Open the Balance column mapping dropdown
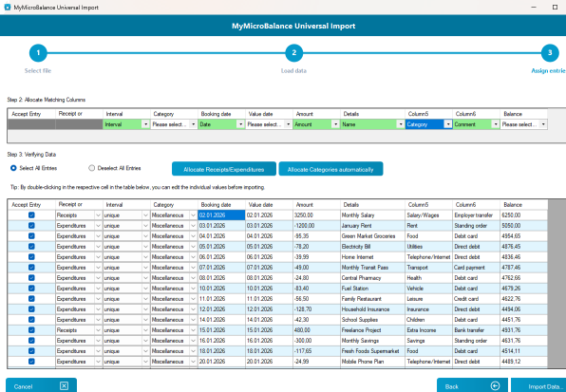This screenshot has height=392, width=566. [543, 124]
